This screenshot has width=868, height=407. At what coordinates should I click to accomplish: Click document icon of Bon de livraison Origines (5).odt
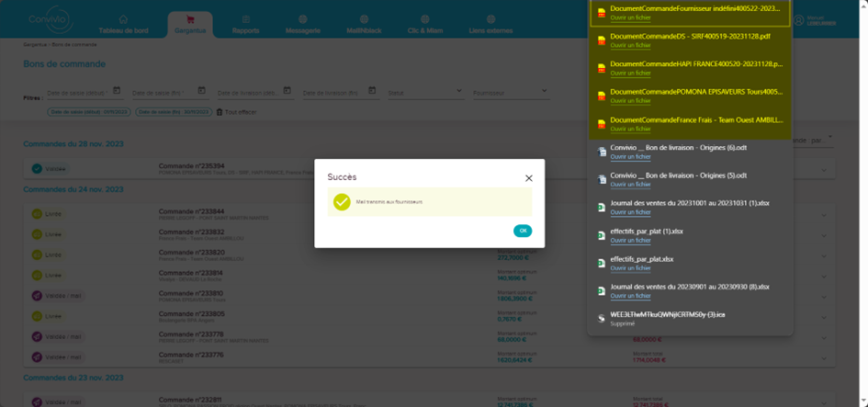[x=601, y=179]
